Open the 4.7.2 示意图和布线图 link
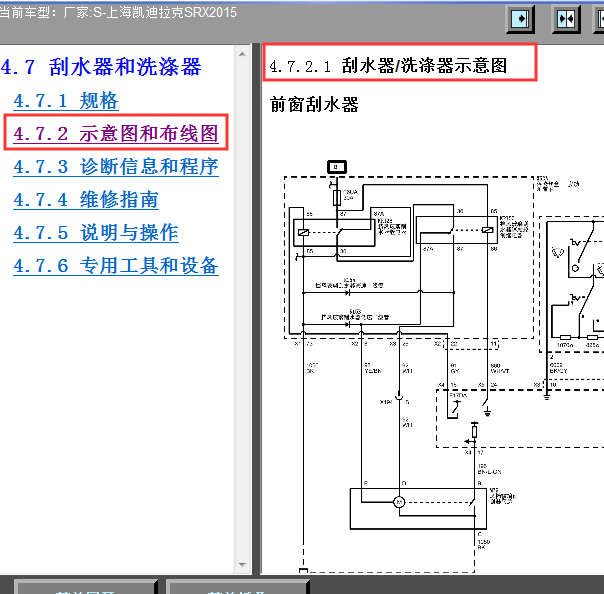 click(x=116, y=134)
